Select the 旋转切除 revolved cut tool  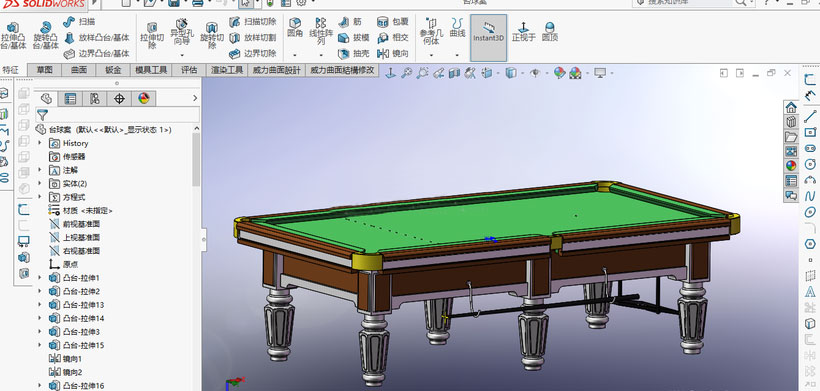coord(212,35)
